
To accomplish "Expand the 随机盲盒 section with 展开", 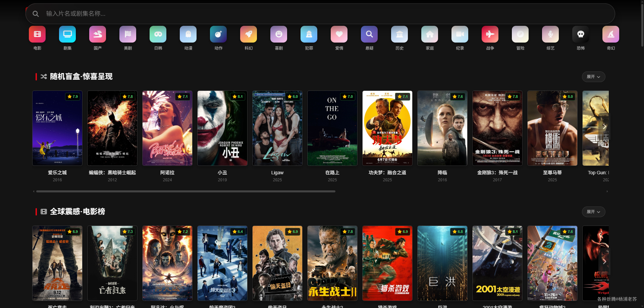I will (x=593, y=77).
